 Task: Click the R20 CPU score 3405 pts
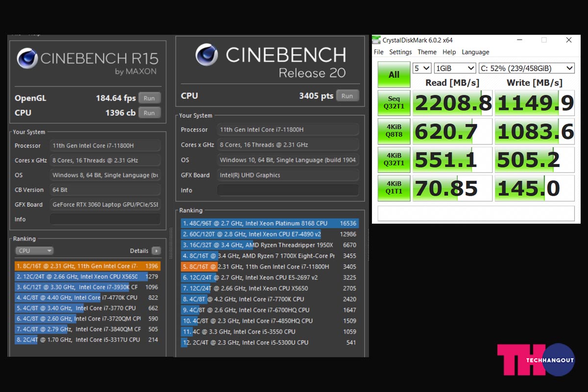tap(316, 96)
